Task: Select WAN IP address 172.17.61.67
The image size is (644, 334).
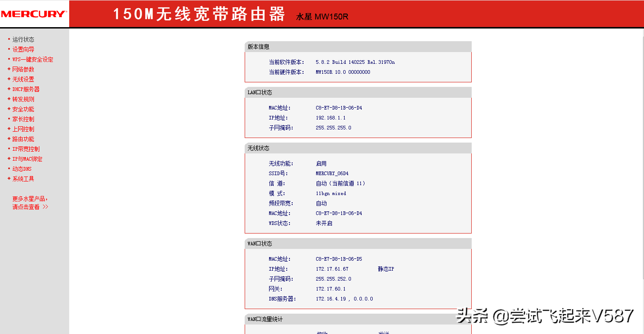Action: click(x=332, y=269)
